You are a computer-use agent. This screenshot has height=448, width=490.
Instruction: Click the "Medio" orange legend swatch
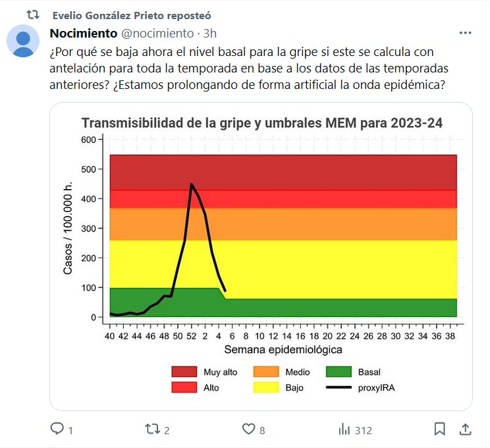click(x=266, y=372)
